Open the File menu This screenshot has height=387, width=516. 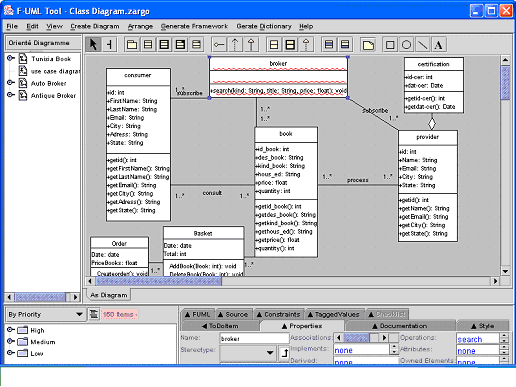12,26
